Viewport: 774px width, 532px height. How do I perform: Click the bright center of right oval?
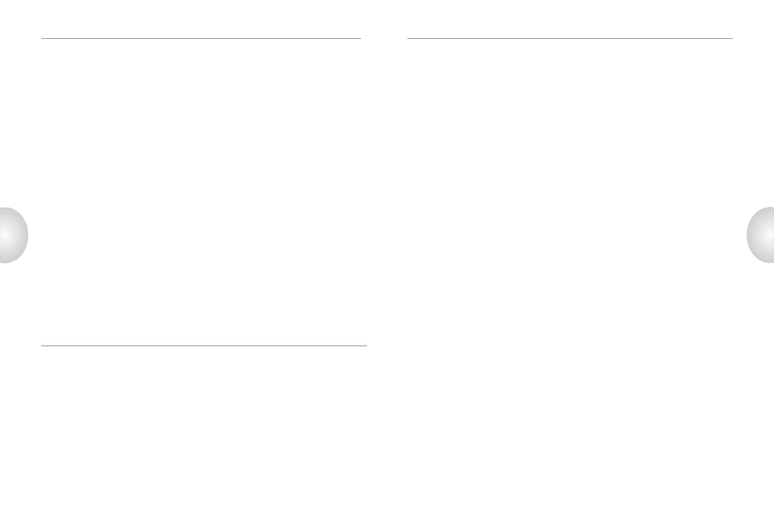click(x=769, y=235)
